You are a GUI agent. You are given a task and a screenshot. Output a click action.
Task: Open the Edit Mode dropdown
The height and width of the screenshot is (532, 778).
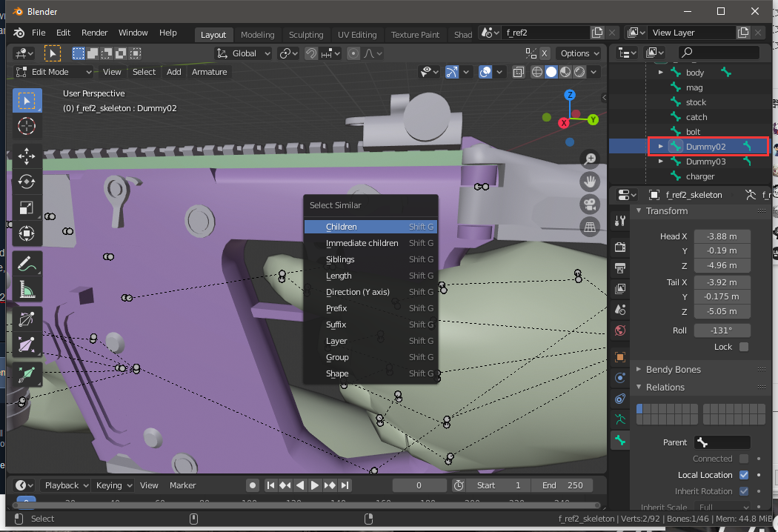[x=54, y=72]
